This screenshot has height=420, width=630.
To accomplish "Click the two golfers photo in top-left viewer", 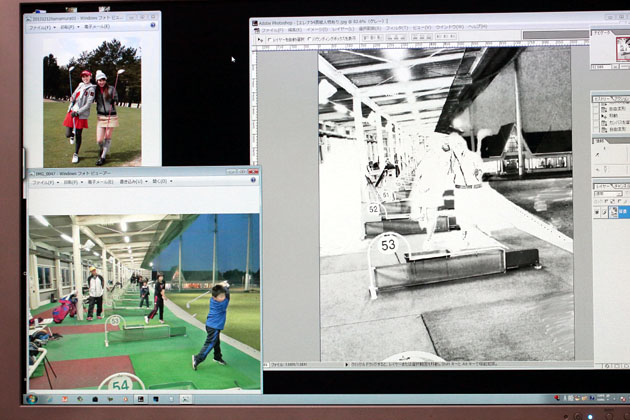I will coord(92,102).
